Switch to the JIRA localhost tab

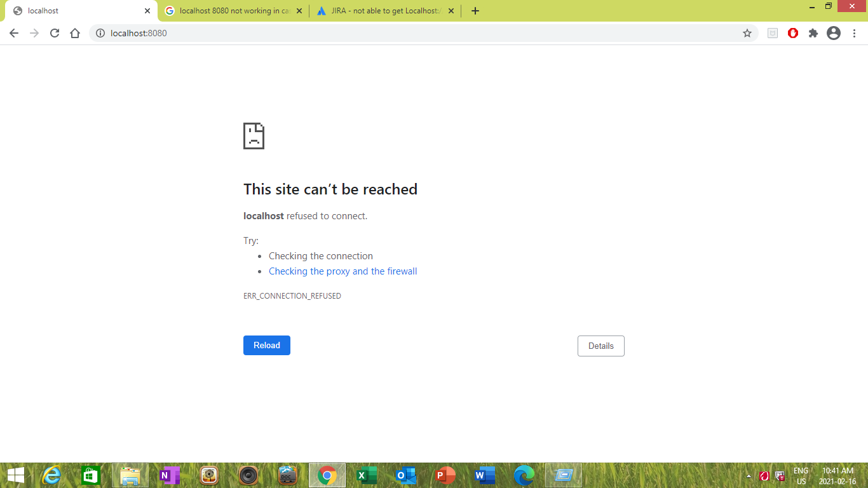pyautogui.click(x=381, y=10)
